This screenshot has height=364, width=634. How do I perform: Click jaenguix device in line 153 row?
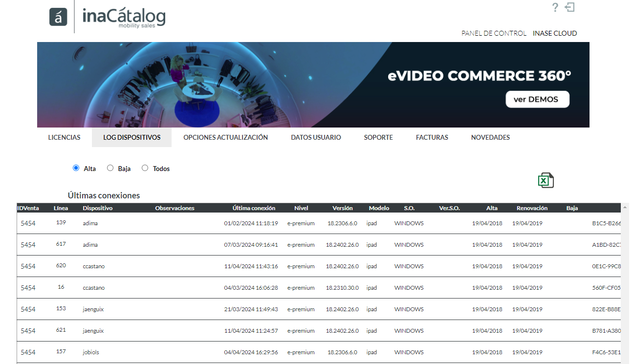pos(93,309)
